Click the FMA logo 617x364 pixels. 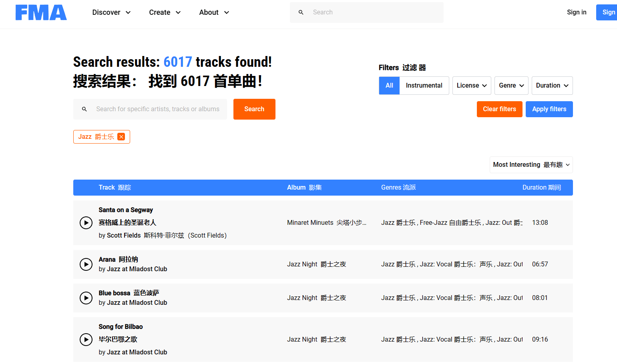coord(41,12)
